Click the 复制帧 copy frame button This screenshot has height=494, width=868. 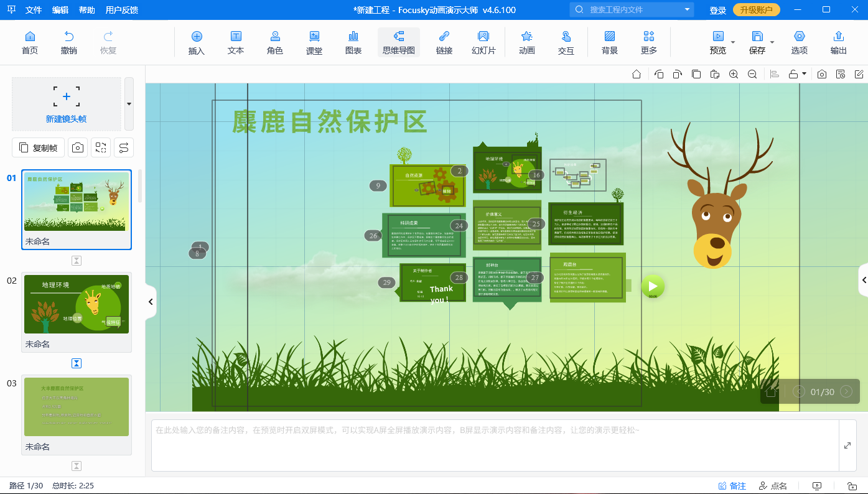point(39,147)
